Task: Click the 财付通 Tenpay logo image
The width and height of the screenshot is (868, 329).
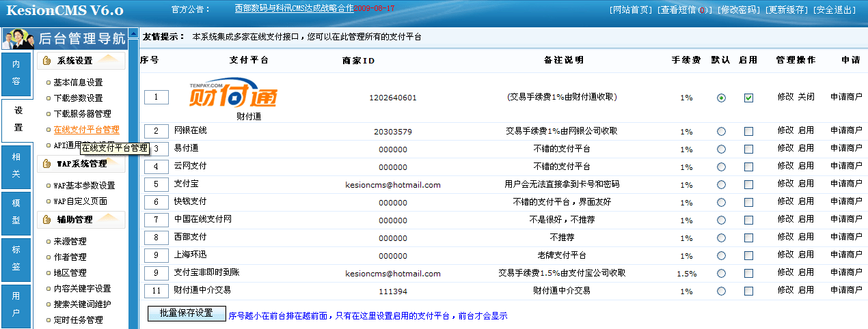Action: point(234,94)
